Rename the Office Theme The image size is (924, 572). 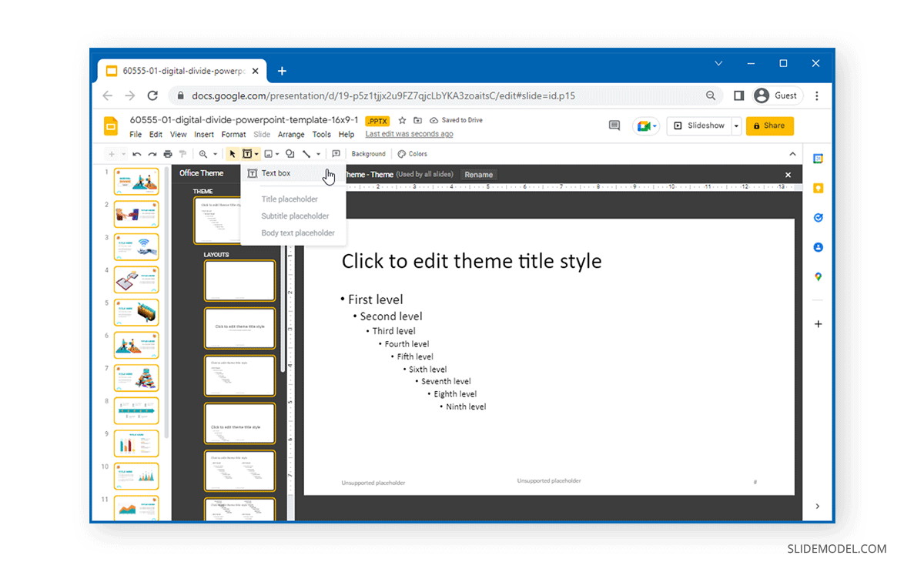tap(478, 174)
